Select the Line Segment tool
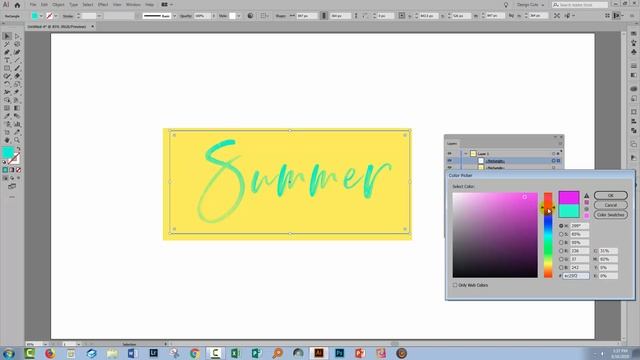The image size is (640, 360). click(17, 60)
